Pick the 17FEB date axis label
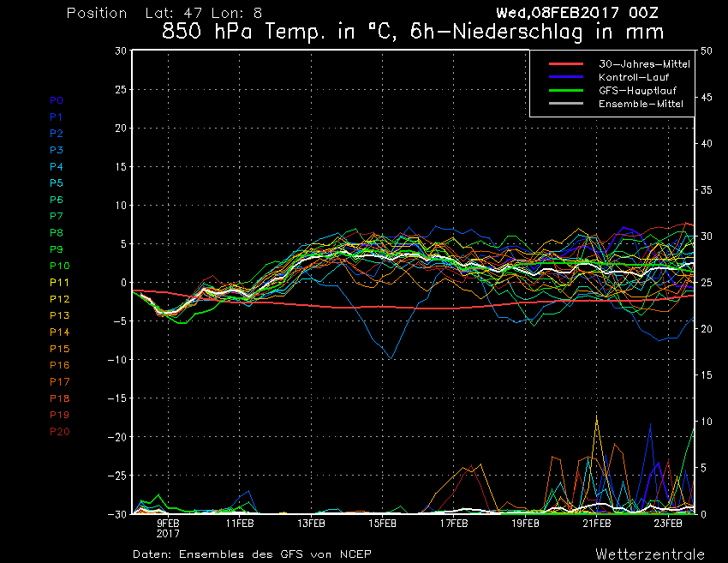 454,524
